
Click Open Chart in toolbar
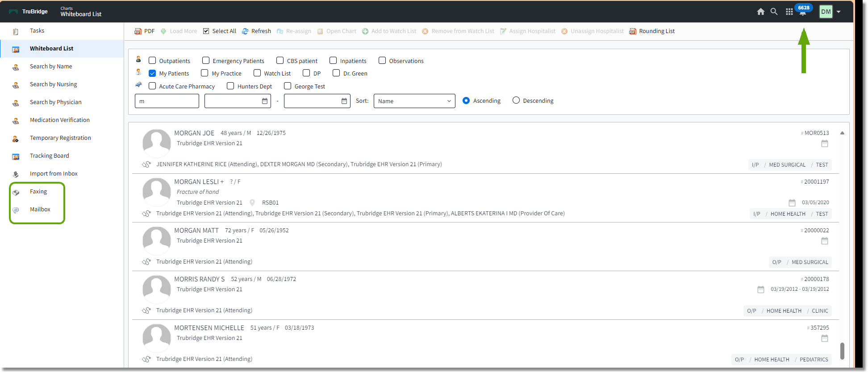[x=337, y=31]
